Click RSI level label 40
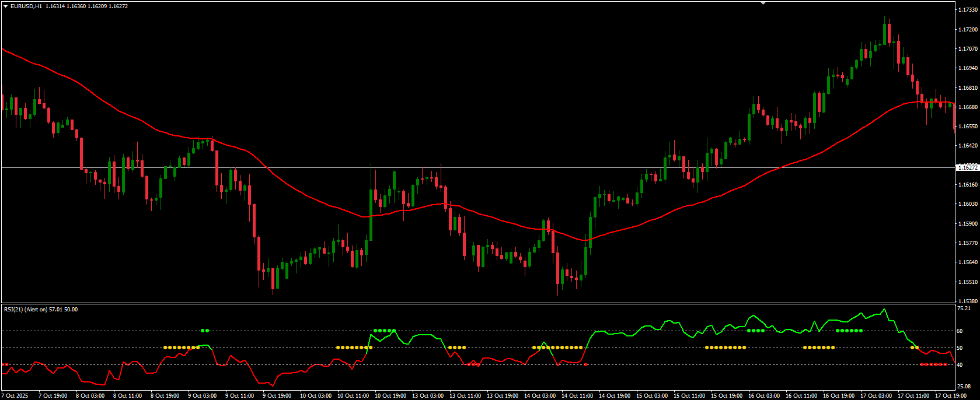980x400 pixels. click(x=960, y=365)
